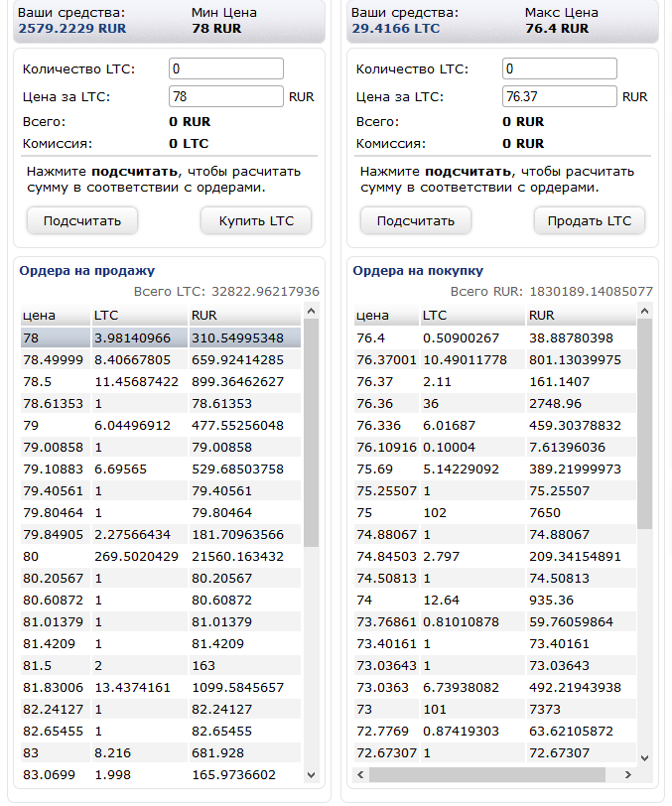This screenshot has width=672, height=806.
Task: Click left arrow of buy orders horizontal scrollbar
Action: [x=360, y=774]
